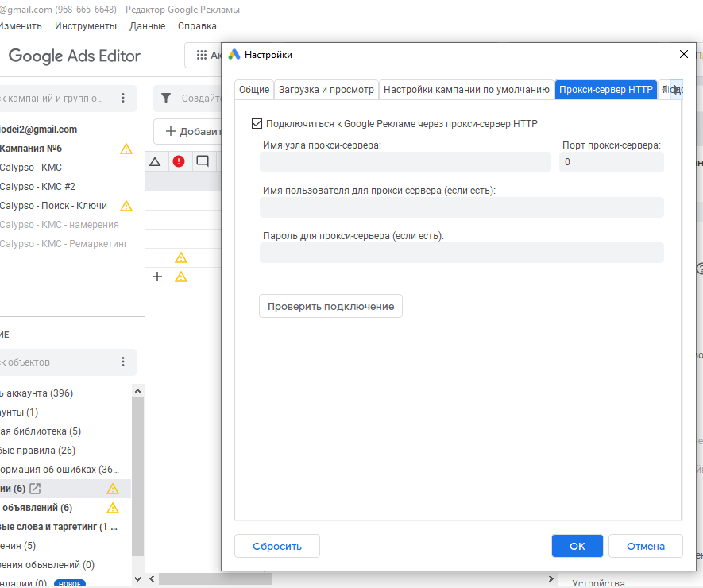Click warning icon beside ad groups (6)

pos(113,508)
